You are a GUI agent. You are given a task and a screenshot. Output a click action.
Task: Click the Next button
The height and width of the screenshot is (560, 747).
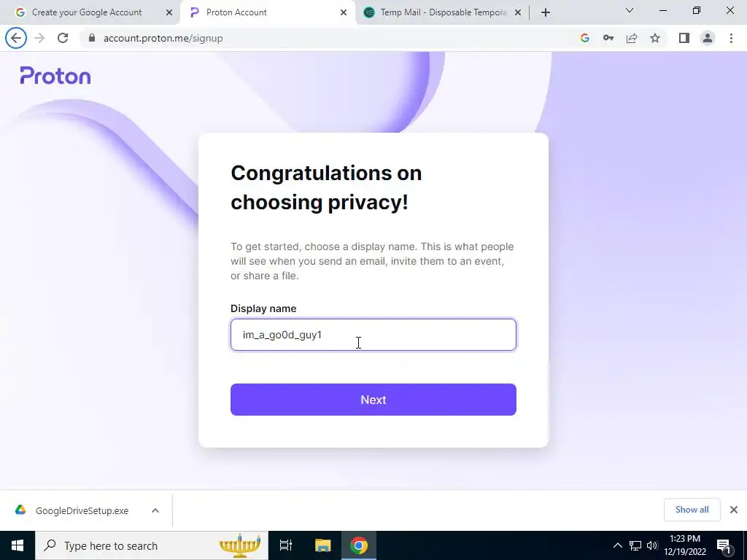click(373, 400)
